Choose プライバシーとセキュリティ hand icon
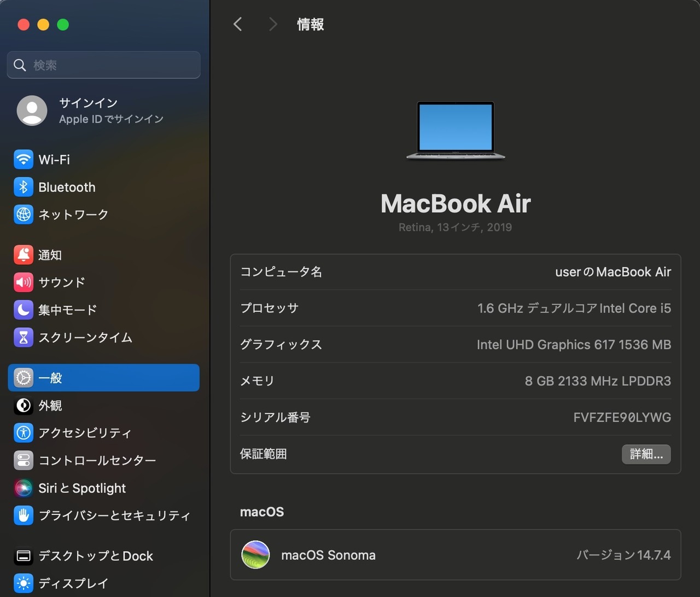 click(x=24, y=515)
